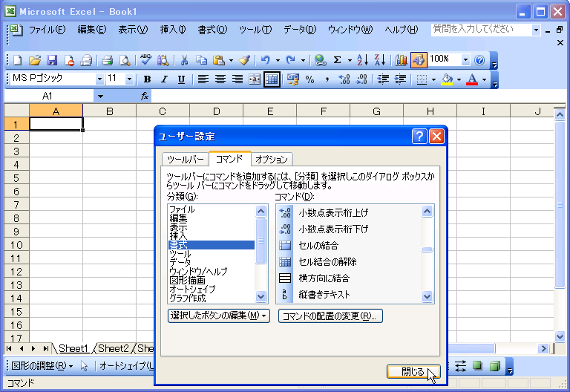Expand the Font Color dropdown arrow
The width and height of the screenshot is (570, 392).
[484, 79]
